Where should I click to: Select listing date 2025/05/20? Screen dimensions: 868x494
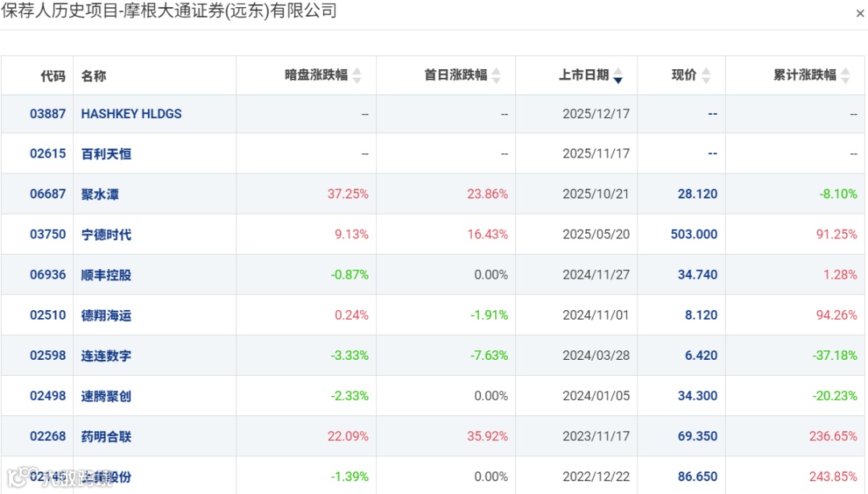596,235
